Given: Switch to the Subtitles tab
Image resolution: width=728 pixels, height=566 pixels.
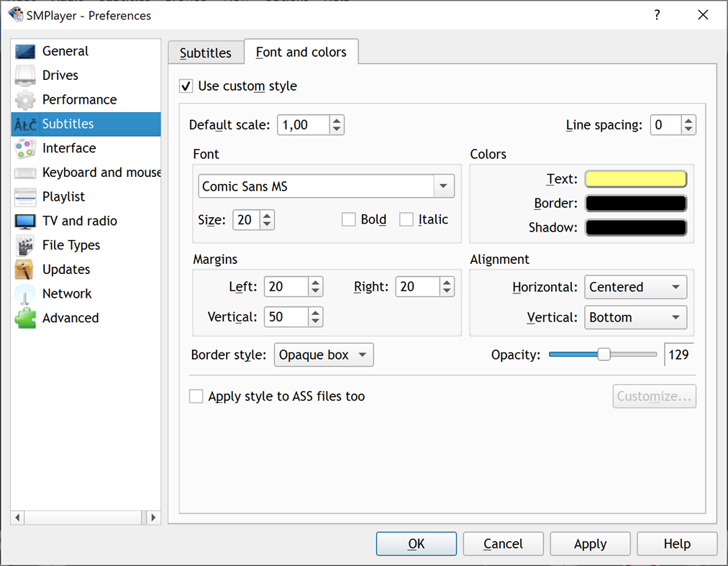Looking at the screenshot, I should 206,52.
